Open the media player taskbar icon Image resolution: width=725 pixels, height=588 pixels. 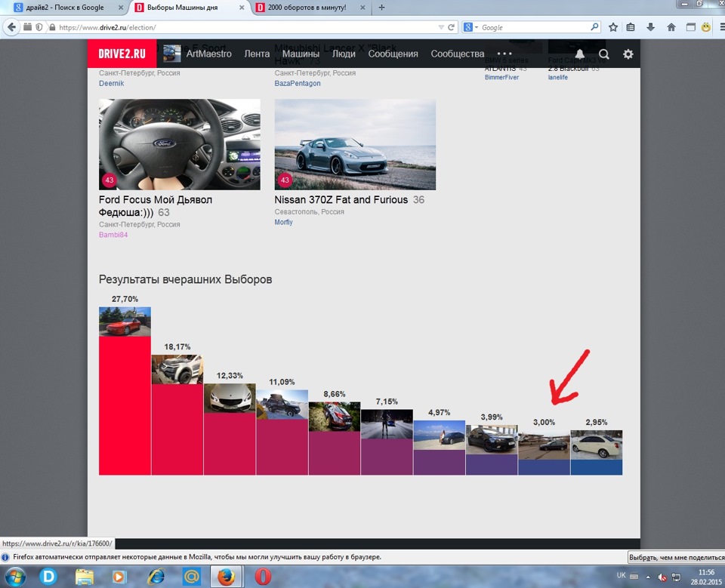(119, 577)
